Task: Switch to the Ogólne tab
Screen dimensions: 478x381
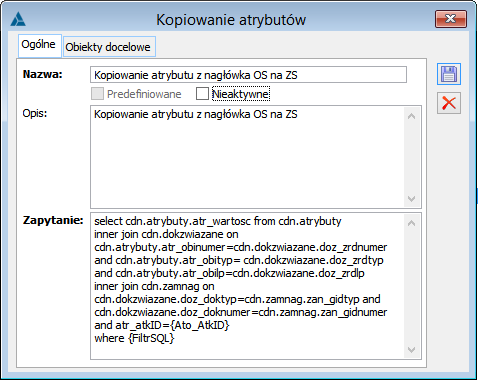Action: 39,45
